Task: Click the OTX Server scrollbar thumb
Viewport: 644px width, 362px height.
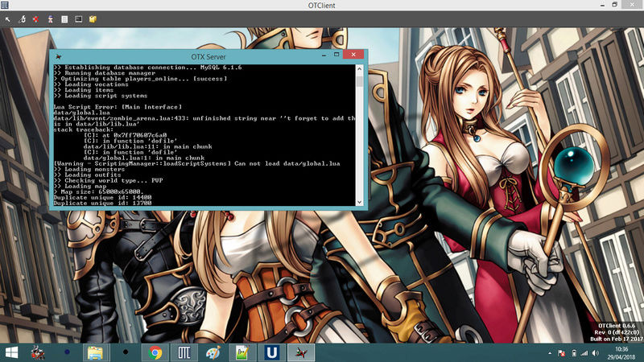Action: (x=359, y=81)
